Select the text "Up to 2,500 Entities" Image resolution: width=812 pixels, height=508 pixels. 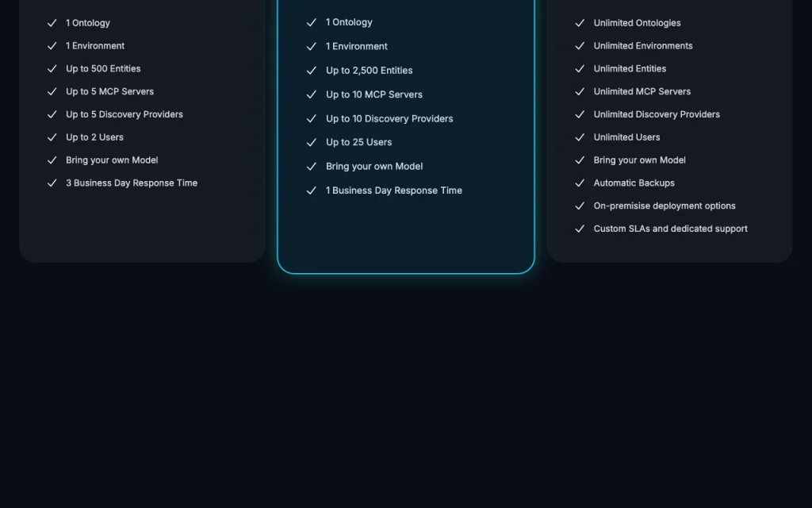tap(370, 71)
